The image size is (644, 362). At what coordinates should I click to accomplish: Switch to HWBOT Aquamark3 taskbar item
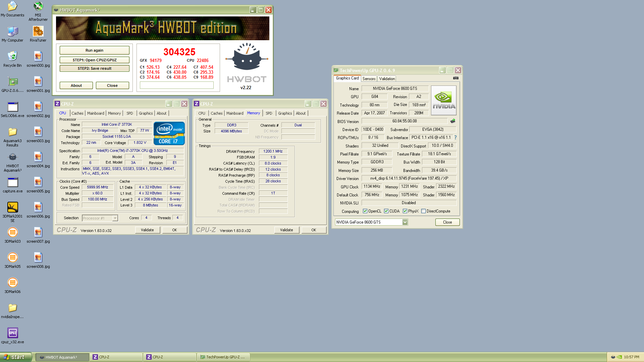(62, 357)
